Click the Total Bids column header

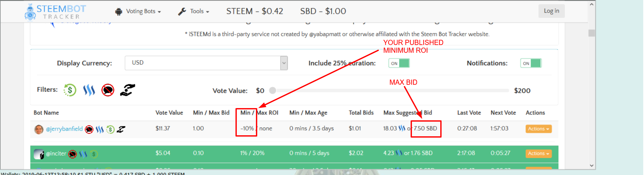pyautogui.click(x=361, y=113)
